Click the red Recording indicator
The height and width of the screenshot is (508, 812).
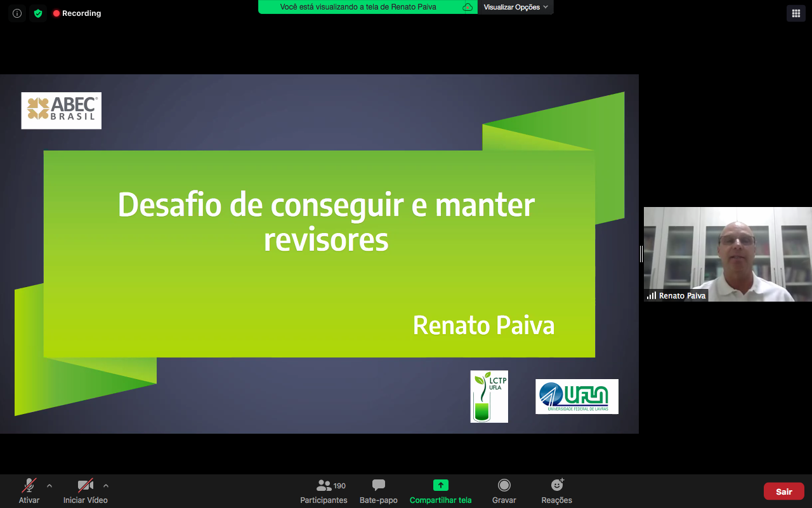click(x=77, y=13)
